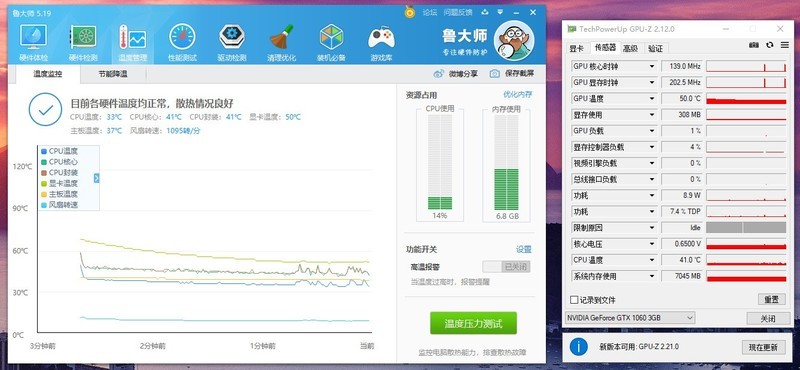The width and height of the screenshot is (800, 370).
Task: Open GPU 核心时钟 sensor dropdown
Action: click(652, 66)
